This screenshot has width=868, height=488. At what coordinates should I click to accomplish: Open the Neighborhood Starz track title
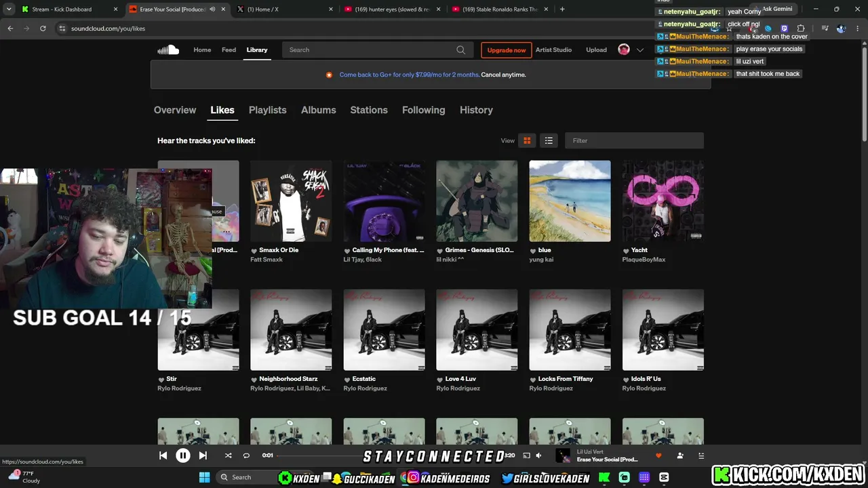click(288, 379)
